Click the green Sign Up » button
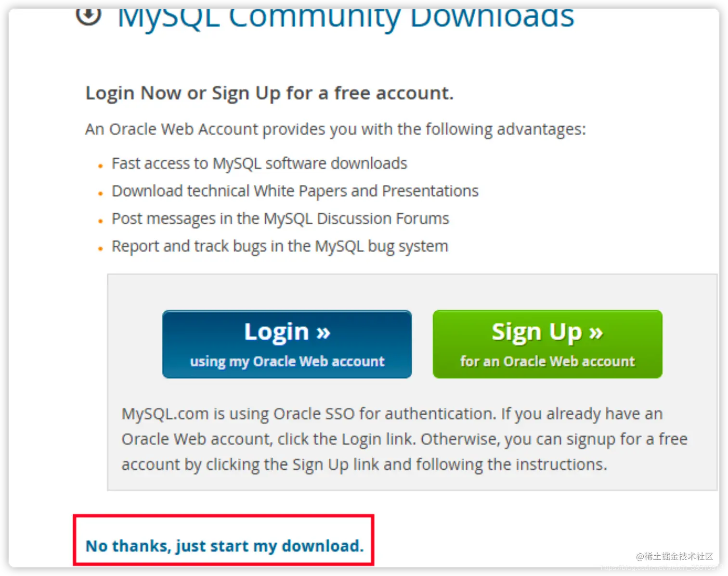This screenshot has width=728, height=576. (547, 344)
